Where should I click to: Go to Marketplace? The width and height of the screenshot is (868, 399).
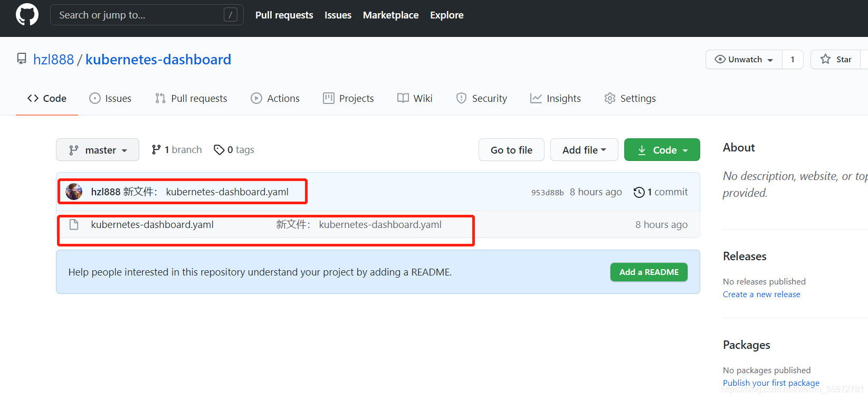(x=391, y=15)
